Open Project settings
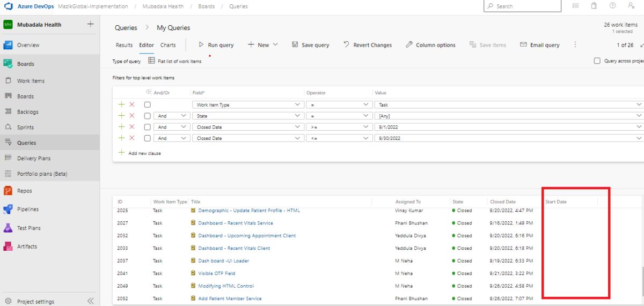Image resolution: width=644 pixels, height=306 pixels. click(36, 301)
